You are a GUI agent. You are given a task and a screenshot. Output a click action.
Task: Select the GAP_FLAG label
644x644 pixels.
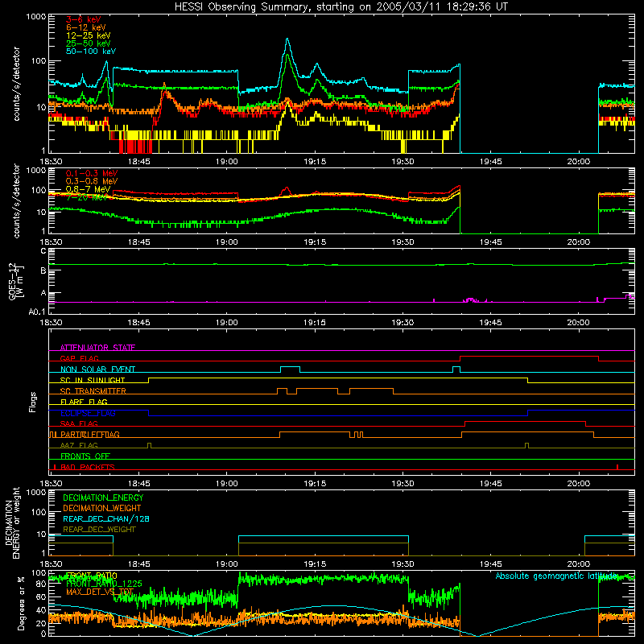tap(79, 358)
